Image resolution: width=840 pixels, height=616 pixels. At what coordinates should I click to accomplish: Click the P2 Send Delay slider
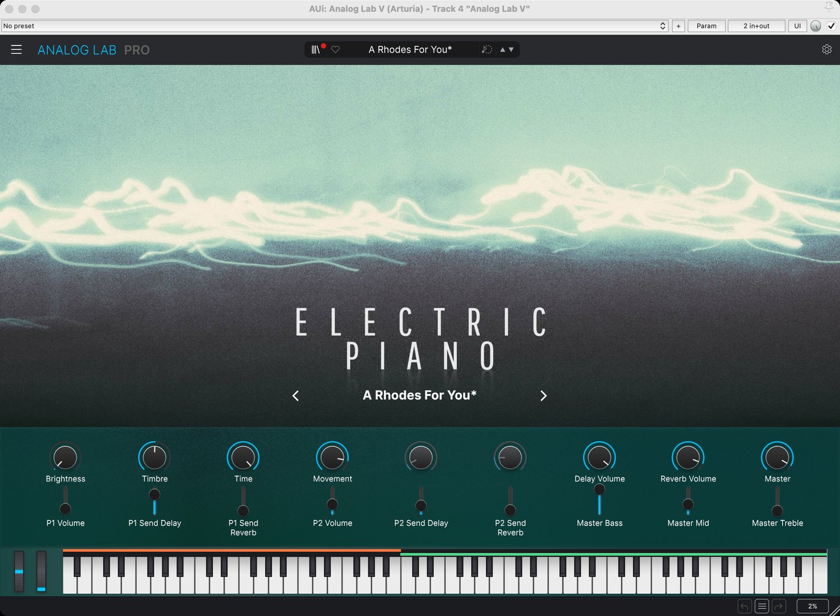tap(421, 501)
